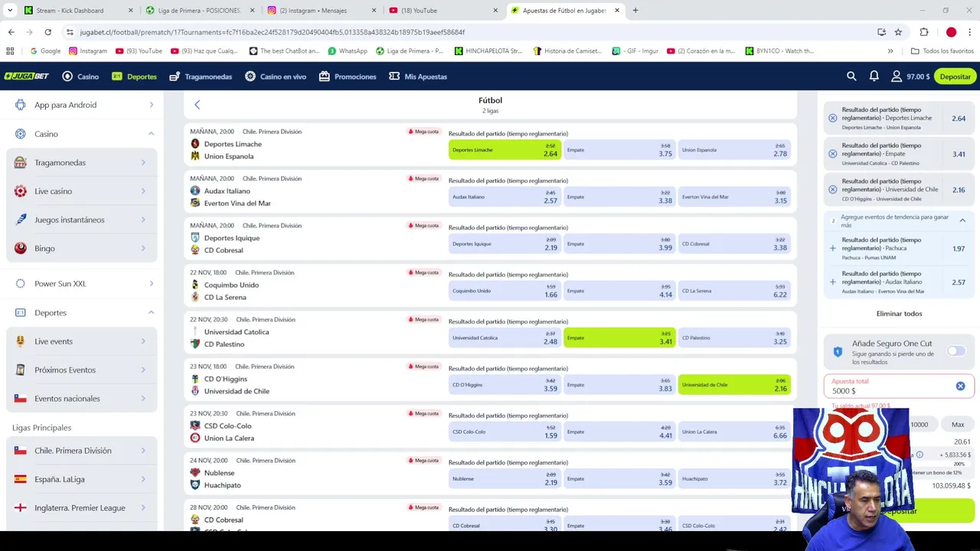This screenshot has height=551, width=980.
Task: Open the Google bookmark
Action: (x=45, y=51)
